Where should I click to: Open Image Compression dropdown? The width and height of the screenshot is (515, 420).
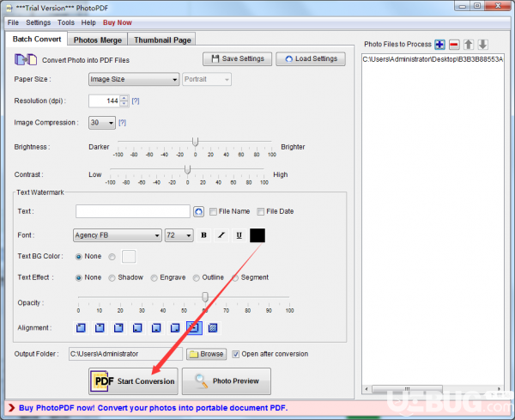(102, 123)
